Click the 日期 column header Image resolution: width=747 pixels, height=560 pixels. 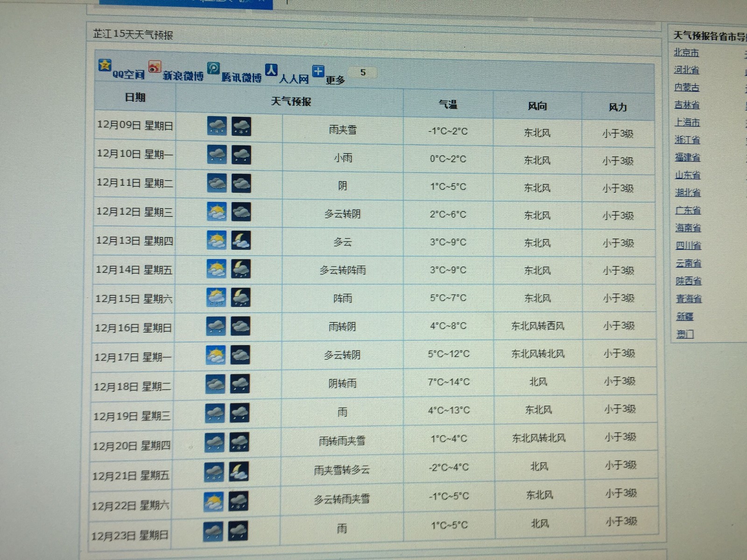click(135, 97)
